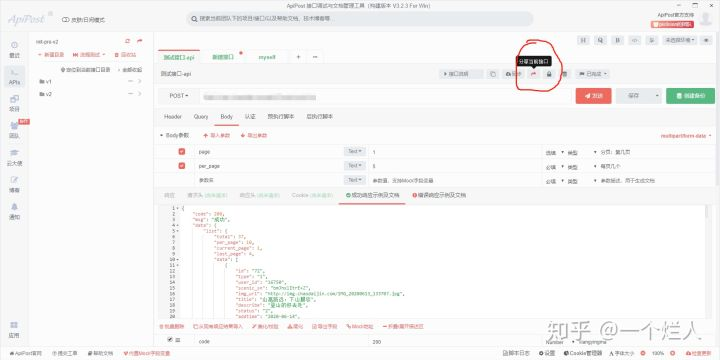Click the red 发送 send button
The image size is (720, 360).
593,96
